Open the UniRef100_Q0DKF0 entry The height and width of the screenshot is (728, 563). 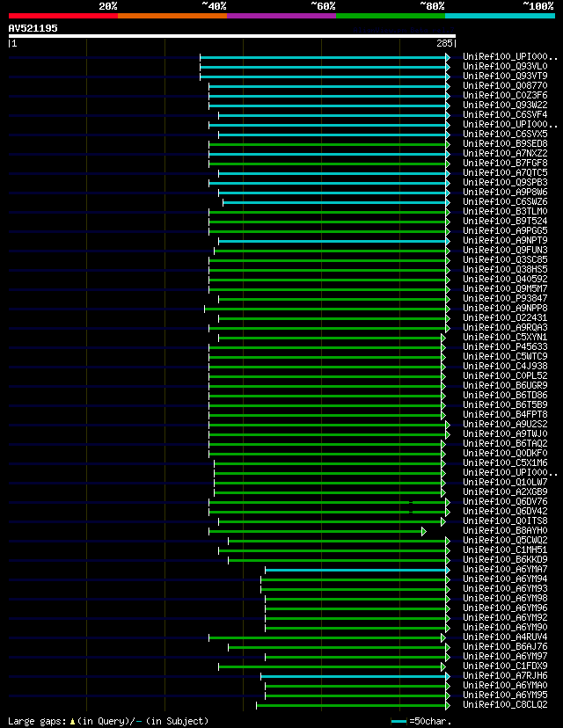505,453
